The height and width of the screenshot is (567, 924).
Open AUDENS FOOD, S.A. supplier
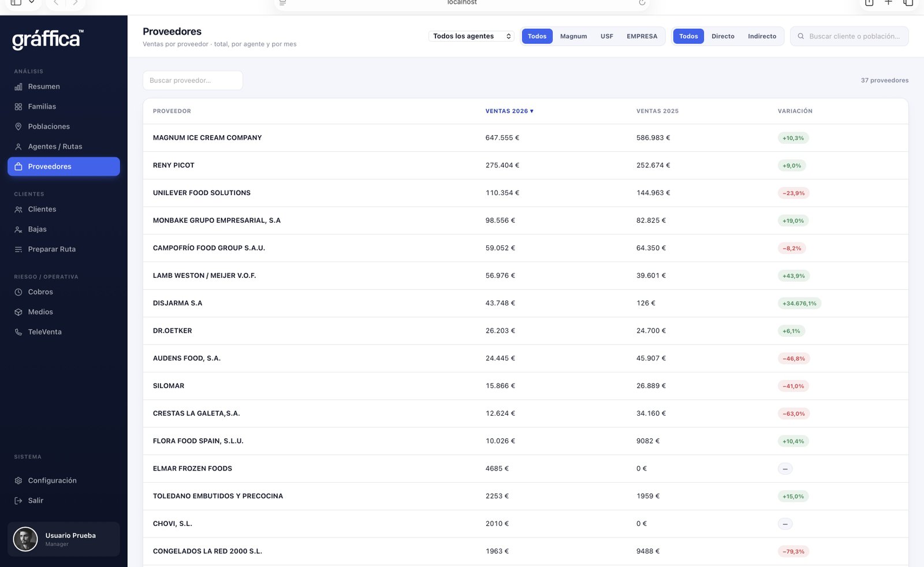[x=526, y=359]
